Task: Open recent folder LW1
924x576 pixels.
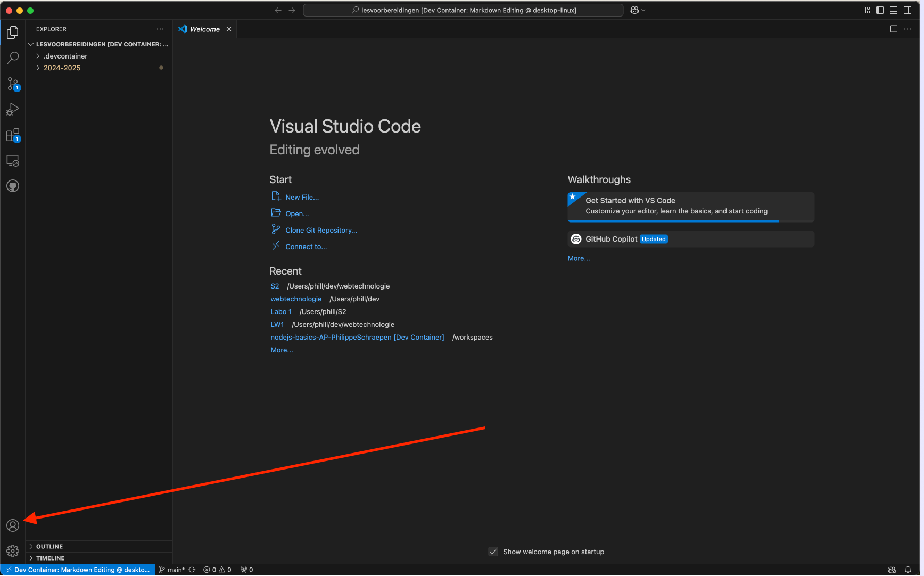Action: click(277, 325)
